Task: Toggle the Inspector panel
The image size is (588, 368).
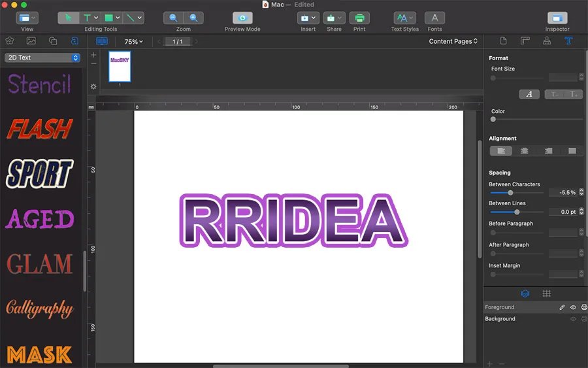Action: point(557,18)
